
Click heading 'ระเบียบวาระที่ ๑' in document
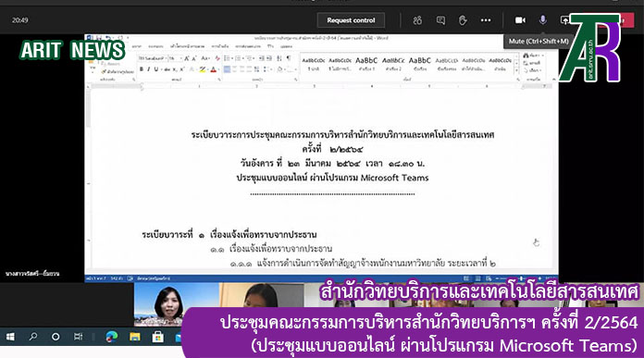point(173,235)
